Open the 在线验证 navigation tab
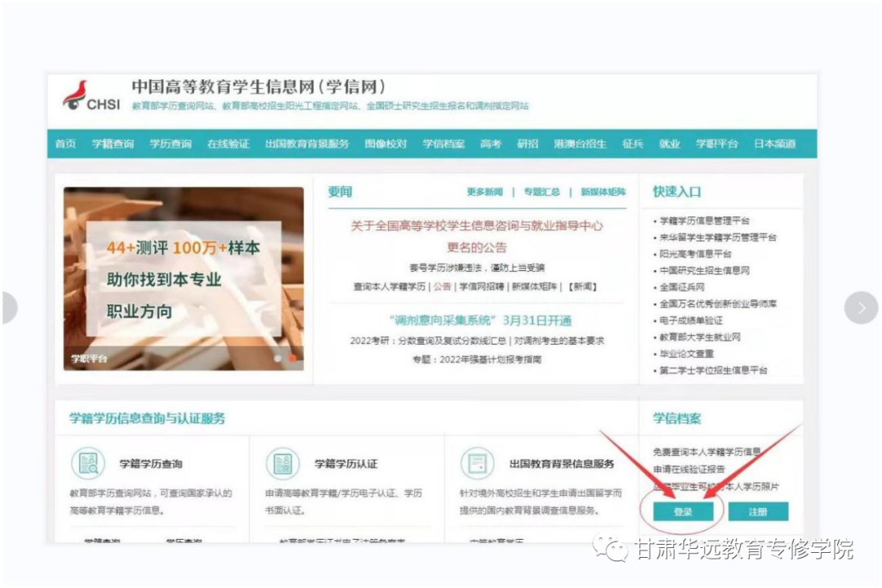Screen dimensions: 882x588 pyautogui.click(x=228, y=144)
